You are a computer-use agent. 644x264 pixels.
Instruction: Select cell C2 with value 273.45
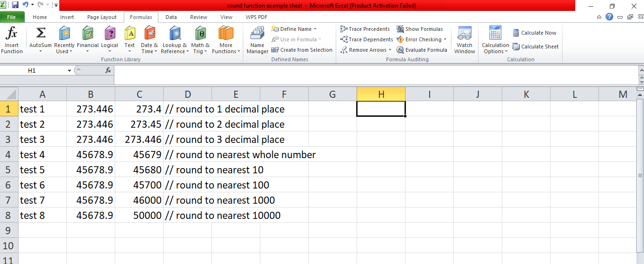[139, 124]
